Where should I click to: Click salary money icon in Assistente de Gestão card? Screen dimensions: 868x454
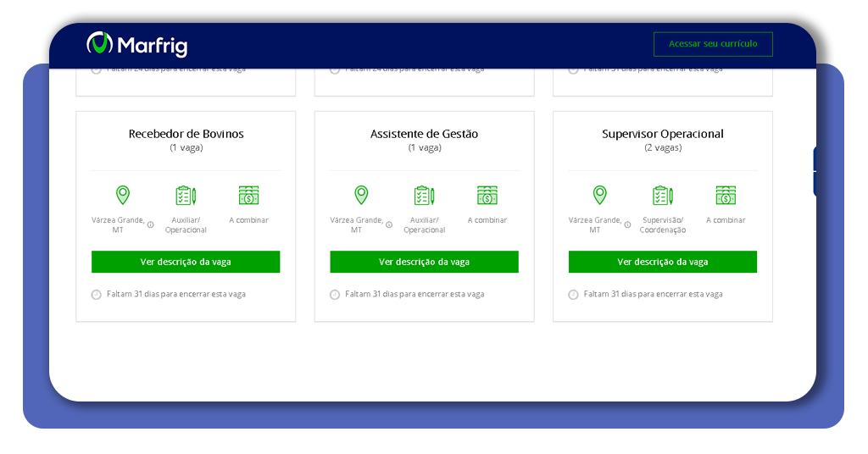(x=487, y=196)
